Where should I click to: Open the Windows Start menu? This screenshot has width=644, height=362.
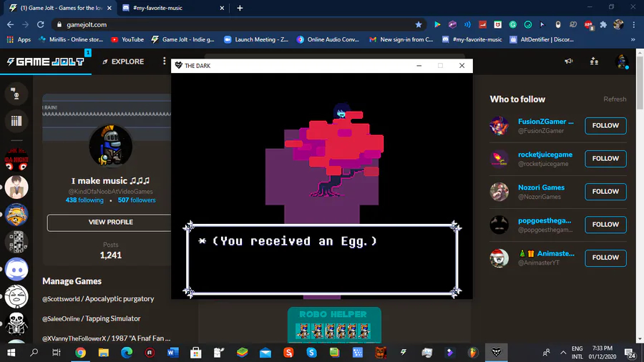pyautogui.click(x=11, y=353)
